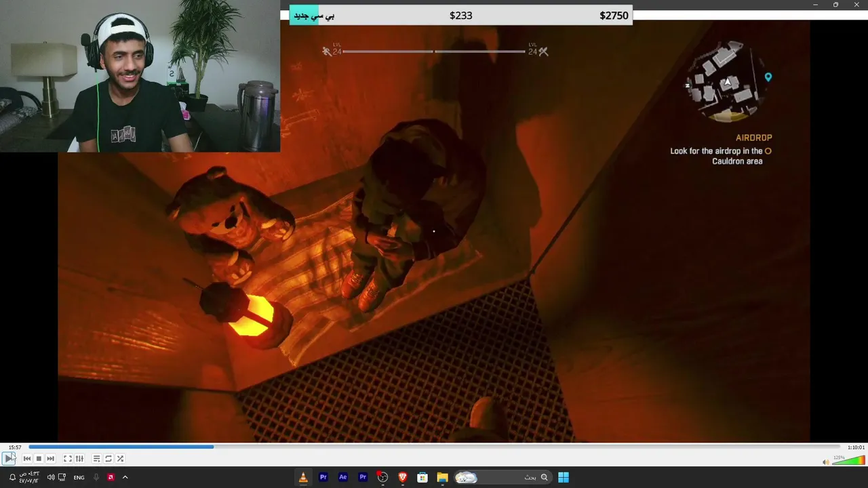Image resolution: width=868 pixels, height=488 pixels.
Task: Toggle VLC fullscreen mode
Action: [x=68, y=459]
